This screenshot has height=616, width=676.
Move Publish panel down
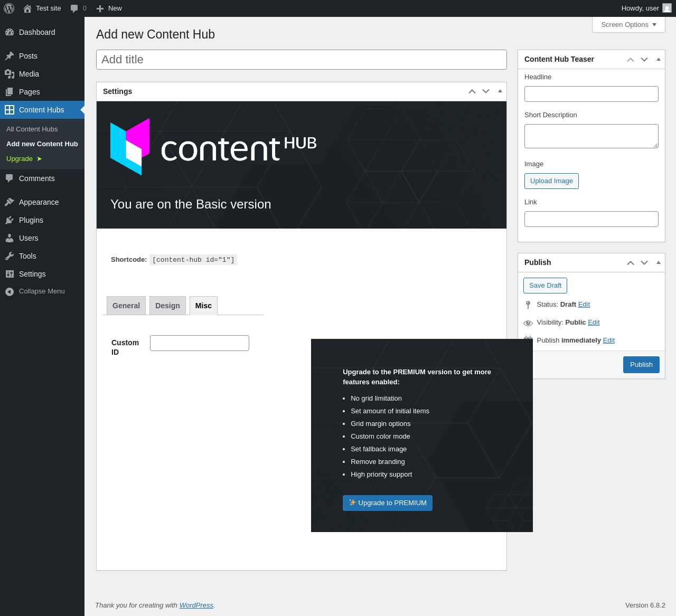click(644, 262)
